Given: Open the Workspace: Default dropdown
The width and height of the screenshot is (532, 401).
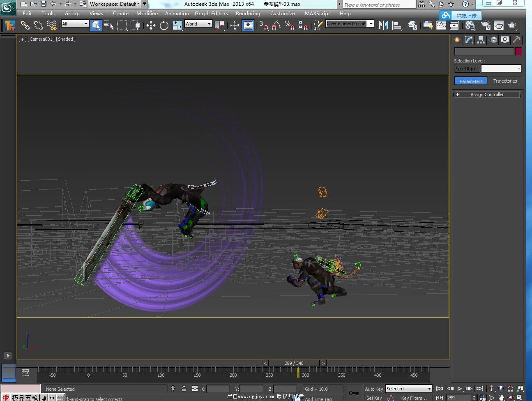Looking at the screenshot, I should click(115, 4).
